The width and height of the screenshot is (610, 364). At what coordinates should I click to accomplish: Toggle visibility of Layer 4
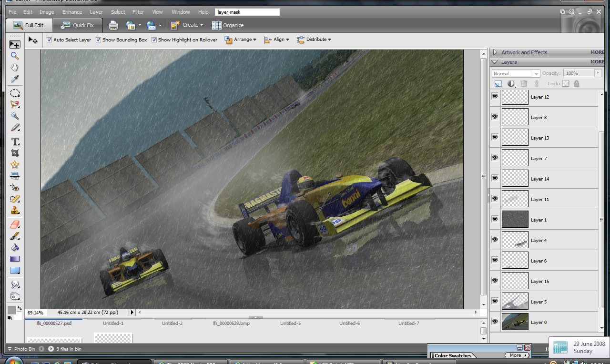coord(495,240)
